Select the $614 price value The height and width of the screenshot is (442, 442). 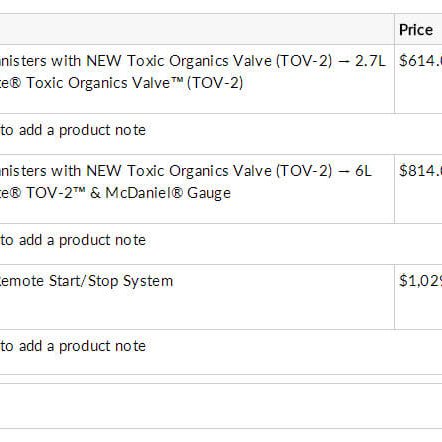point(421,61)
